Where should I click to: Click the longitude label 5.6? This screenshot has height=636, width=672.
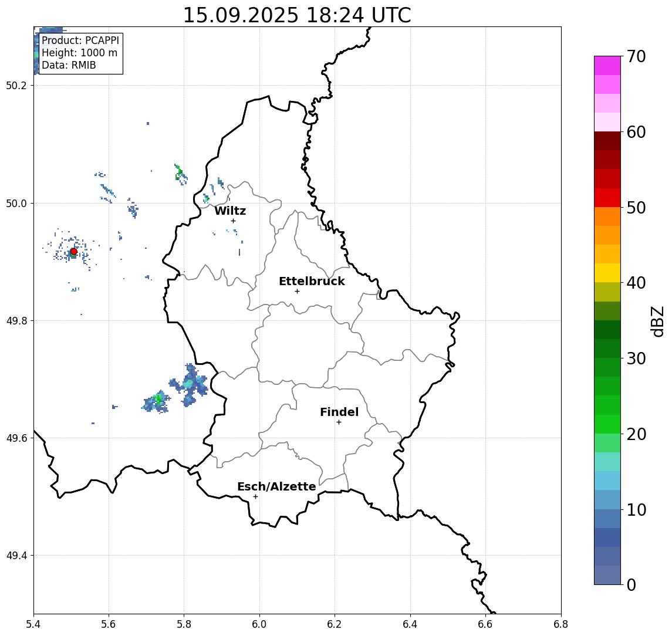pyautogui.click(x=109, y=624)
